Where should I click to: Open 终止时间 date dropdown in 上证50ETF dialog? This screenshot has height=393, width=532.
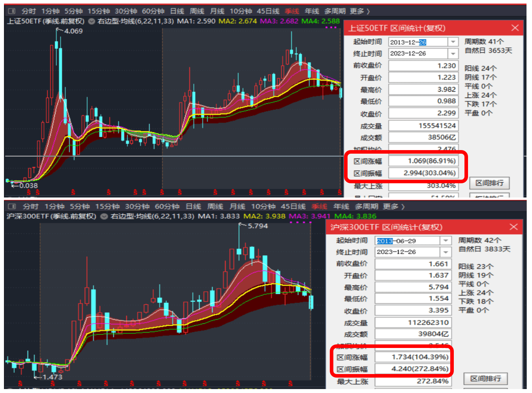[453, 53]
